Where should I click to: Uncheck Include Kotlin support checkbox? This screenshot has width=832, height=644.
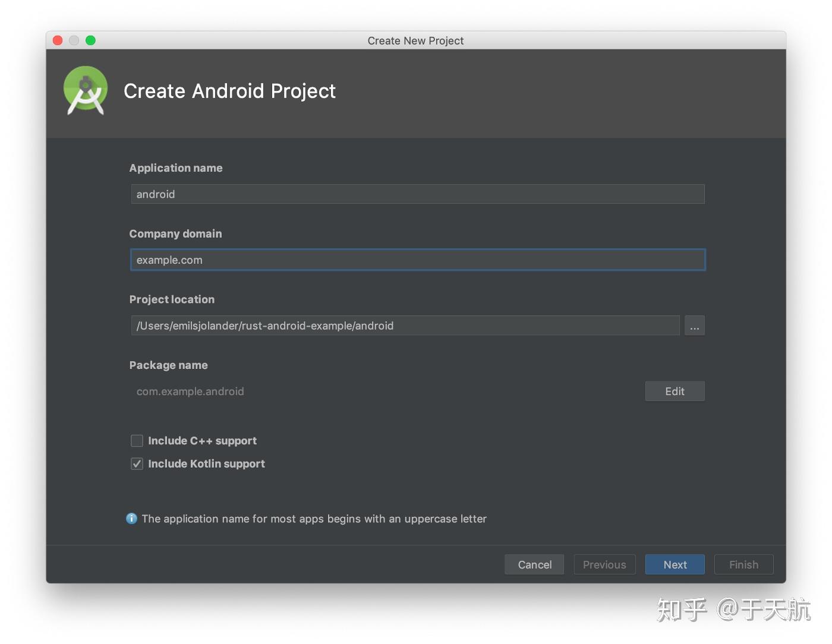(x=137, y=464)
